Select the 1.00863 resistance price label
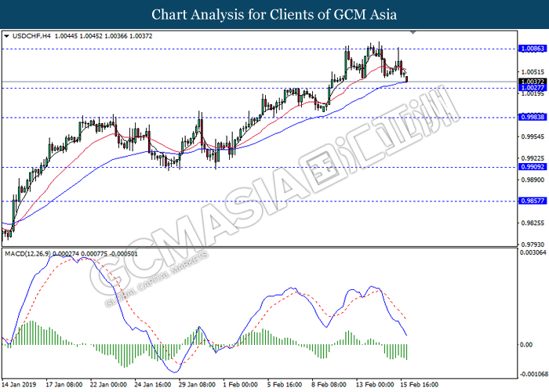The image size is (549, 392). coord(533,49)
